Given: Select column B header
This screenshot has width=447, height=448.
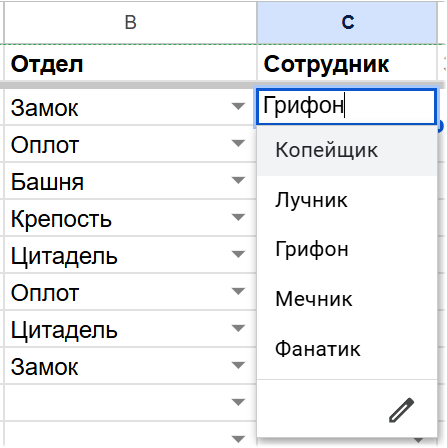Looking at the screenshot, I should click(130, 22).
